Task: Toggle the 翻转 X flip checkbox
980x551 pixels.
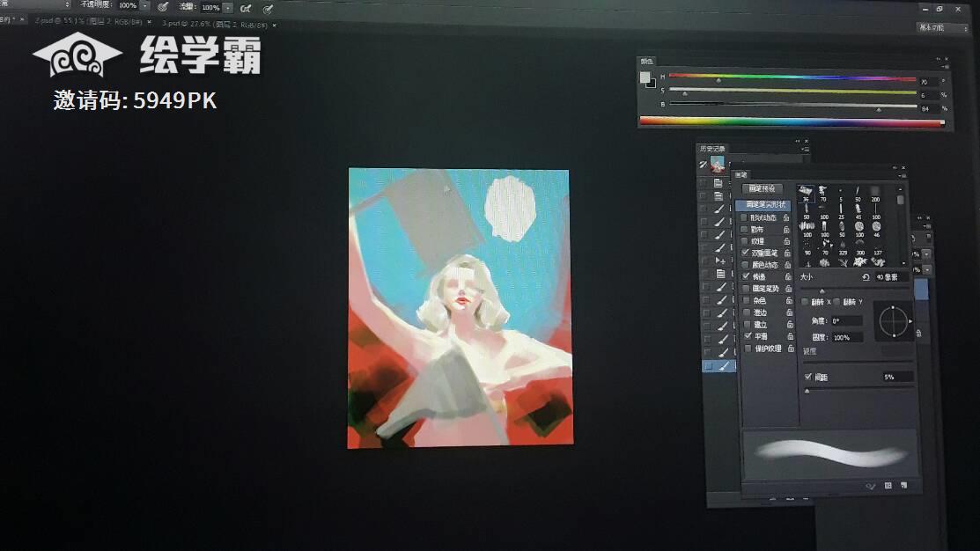Action: pyautogui.click(x=805, y=302)
